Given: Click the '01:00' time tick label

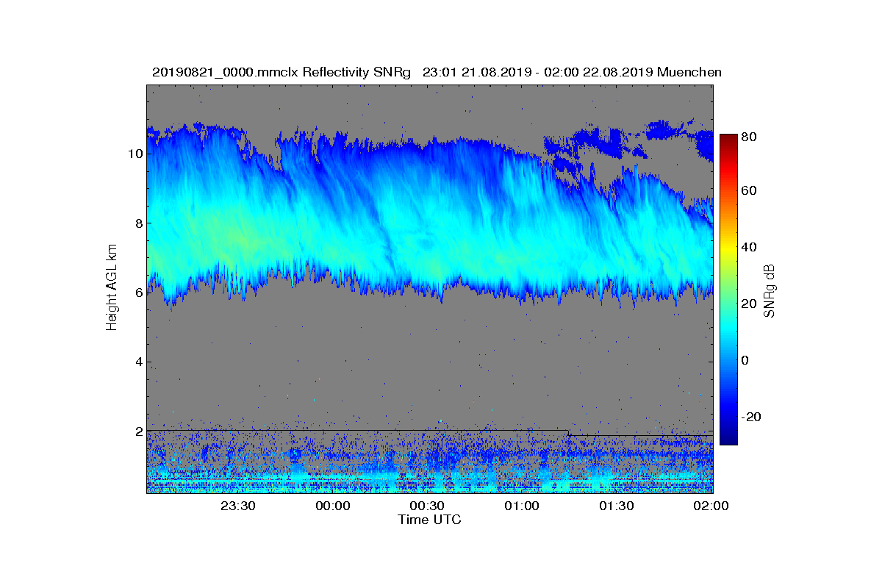Looking at the screenshot, I should point(522,506).
